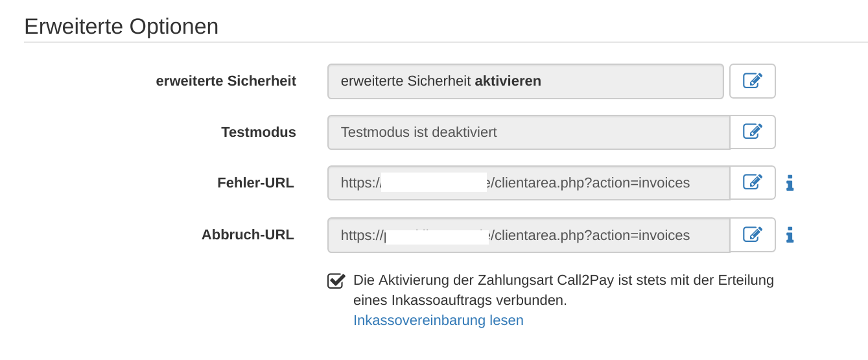
Task: Open the Inkassovereinbarung lesen link
Action: click(x=438, y=320)
